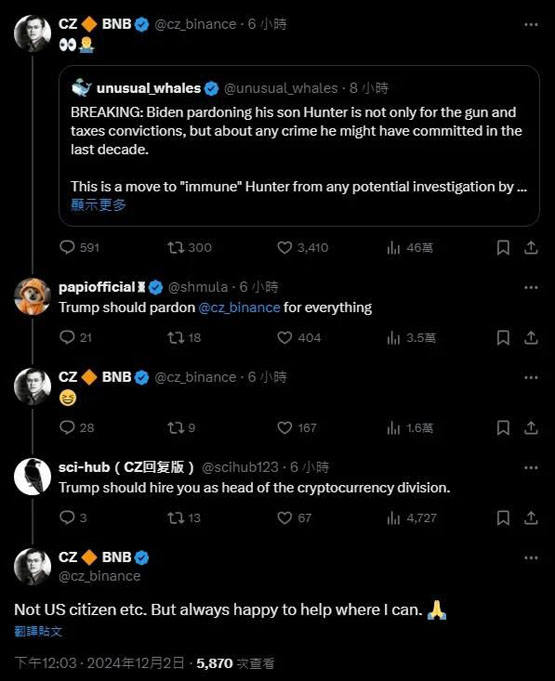Open papiofficial's dog avatar profile
The height and width of the screenshot is (681, 555).
[32, 297]
